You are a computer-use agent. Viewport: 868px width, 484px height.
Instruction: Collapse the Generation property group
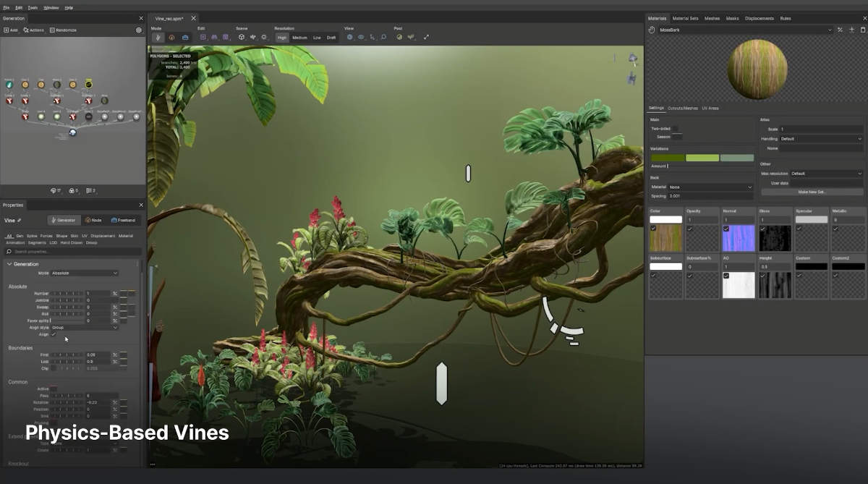click(x=10, y=264)
